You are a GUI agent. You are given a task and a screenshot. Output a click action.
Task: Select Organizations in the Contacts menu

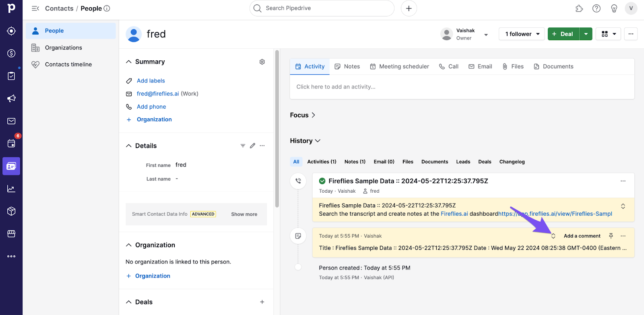point(71,48)
